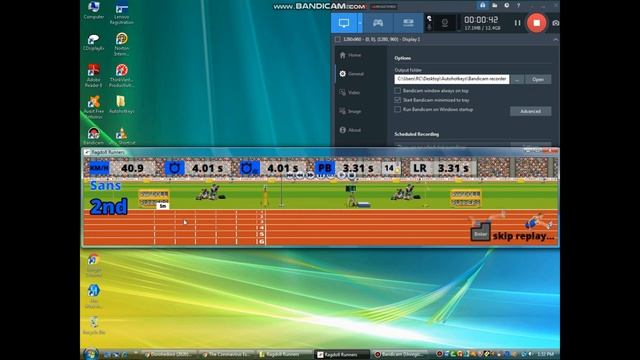The image size is (640, 360).
Task: Click the skip replay... text
Action: click(x=523, y=236)
